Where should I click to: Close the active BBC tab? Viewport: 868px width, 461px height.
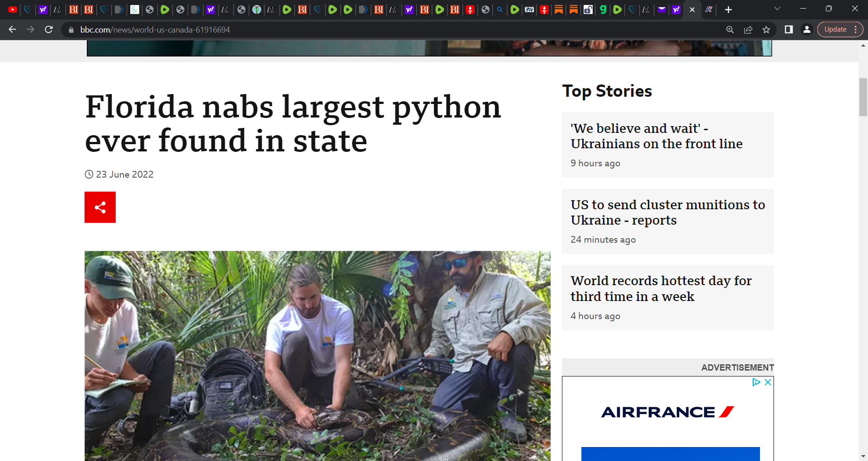692,9
